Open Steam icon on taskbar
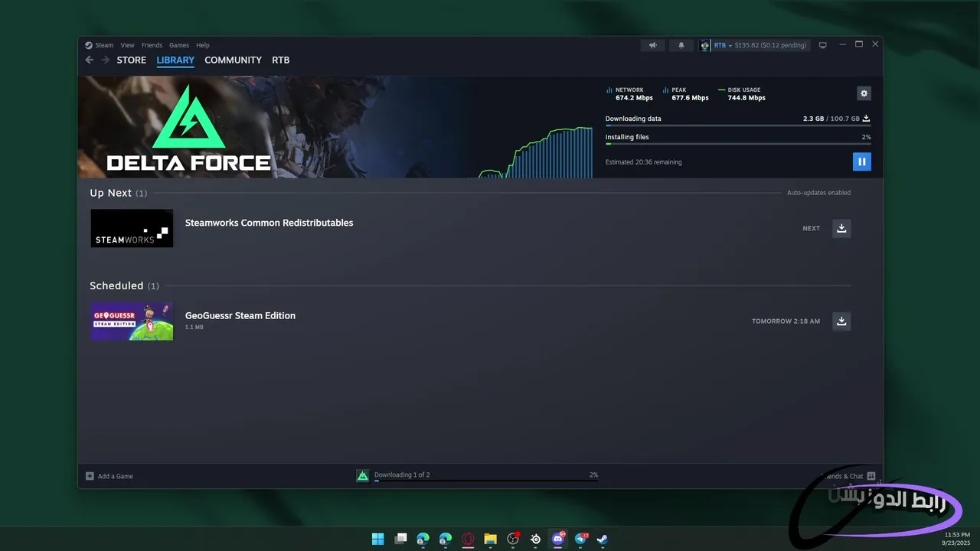The height and width of the screenshot is (551, 980). click(603, 539)
